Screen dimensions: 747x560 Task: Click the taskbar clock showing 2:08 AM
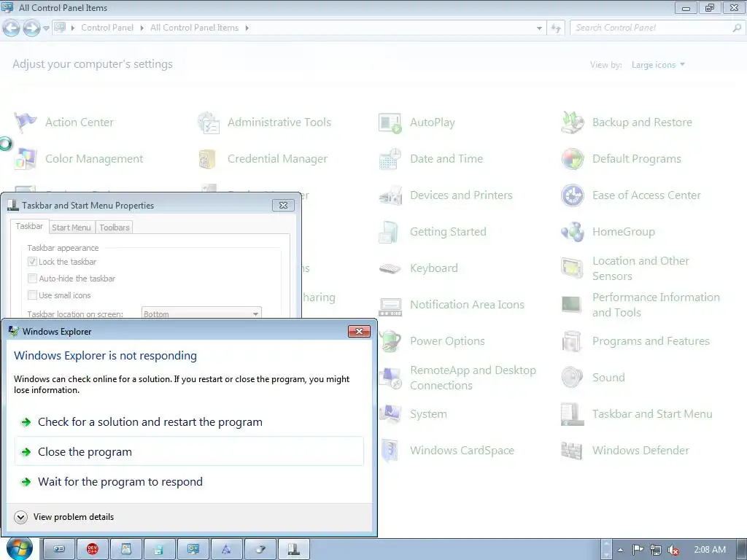pyautogui.click(x=710, y=550)
